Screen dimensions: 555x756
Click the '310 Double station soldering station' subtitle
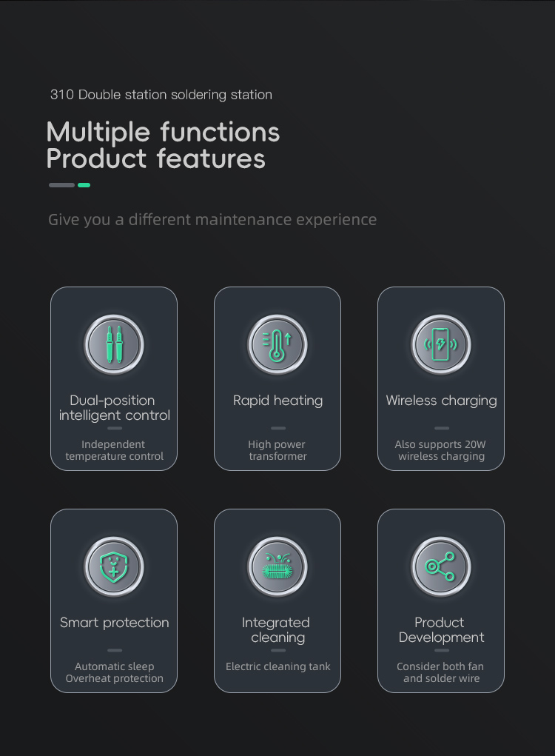point(161,95)
